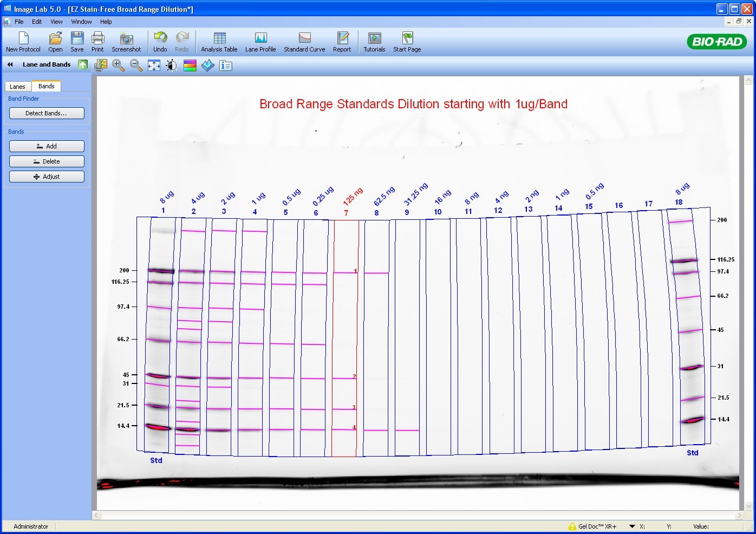Screen dimensions: 756x534
Task: Show image info panel
Action: [x=226, y=66]
